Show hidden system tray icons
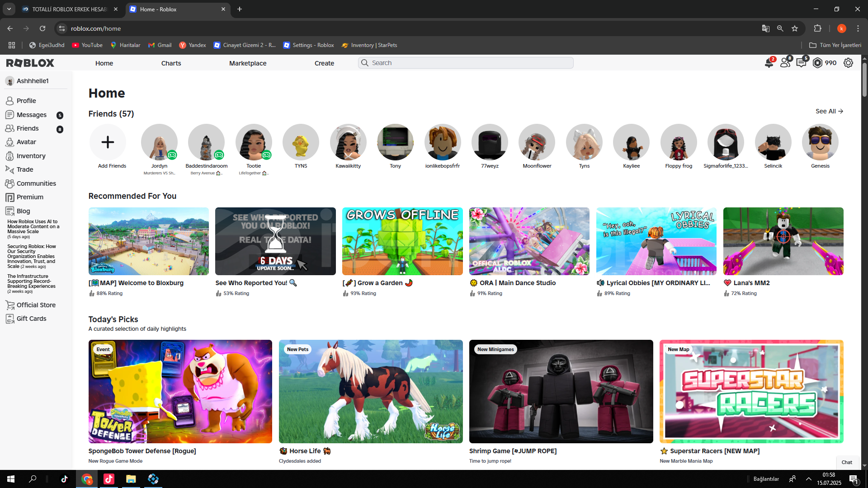Viewport: 868px width, 488px height. coord(808,479)
